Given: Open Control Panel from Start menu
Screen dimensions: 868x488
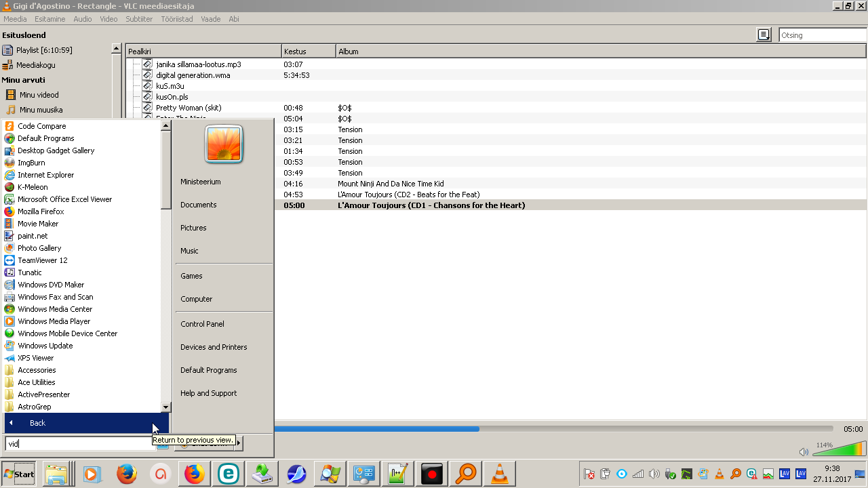Looking at the screenshot, I should click(202, 324).
